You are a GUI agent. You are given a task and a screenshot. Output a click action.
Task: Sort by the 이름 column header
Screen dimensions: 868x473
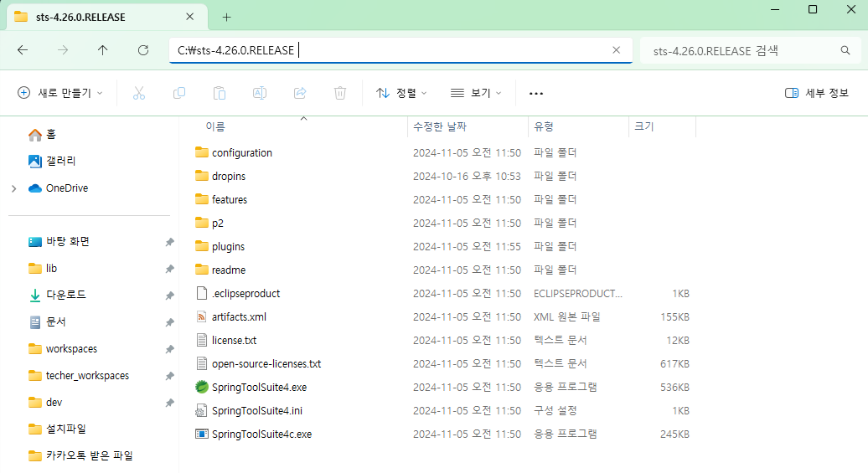215,126
